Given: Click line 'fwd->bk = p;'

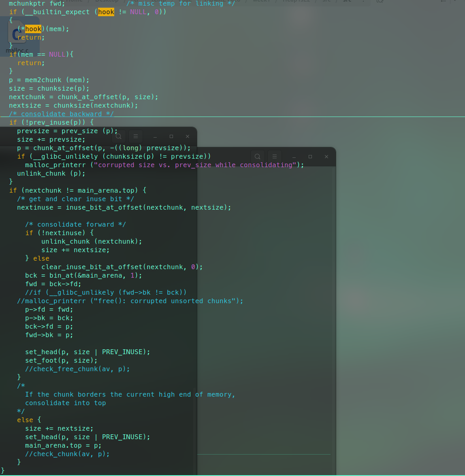Looking at the screenshot, I should (x=49, y=335).
